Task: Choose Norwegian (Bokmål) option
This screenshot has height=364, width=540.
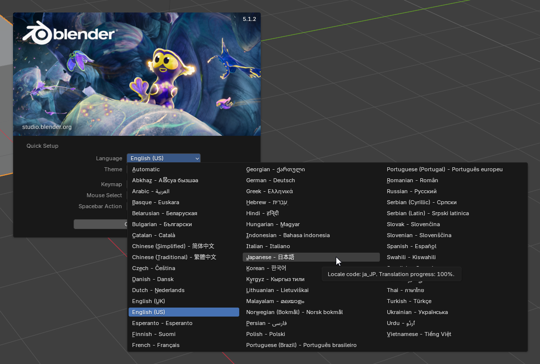Action: [x=311, y=312]
